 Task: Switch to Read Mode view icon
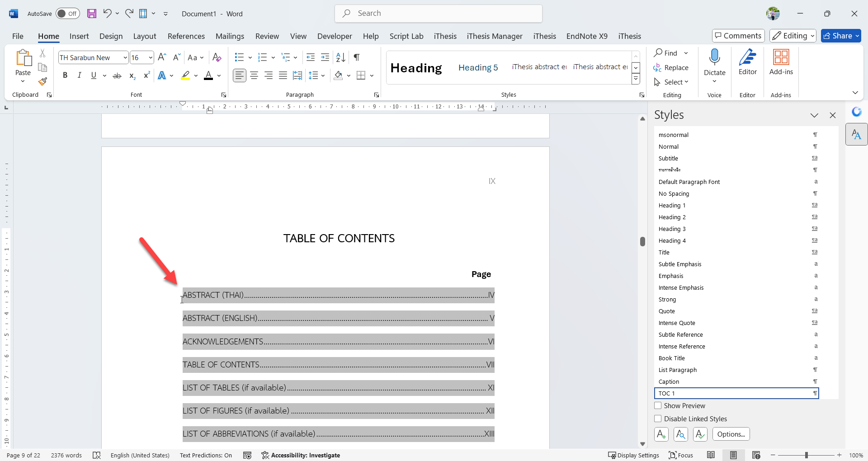711,455
